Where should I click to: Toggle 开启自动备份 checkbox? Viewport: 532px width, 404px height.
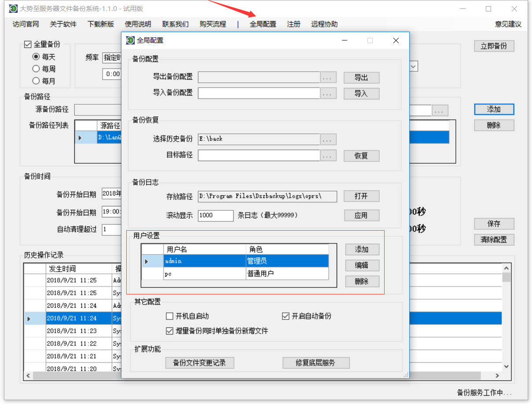pyautogui.click(x=286, y=316)
